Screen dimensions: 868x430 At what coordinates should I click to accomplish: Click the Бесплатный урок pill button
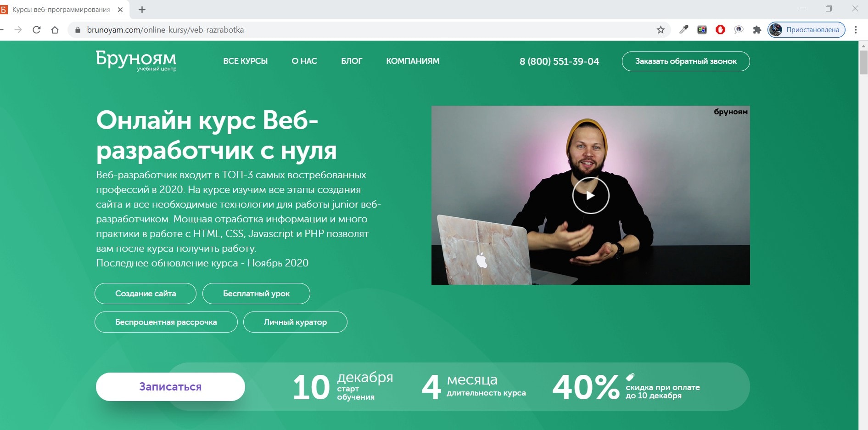coord(256,294)
